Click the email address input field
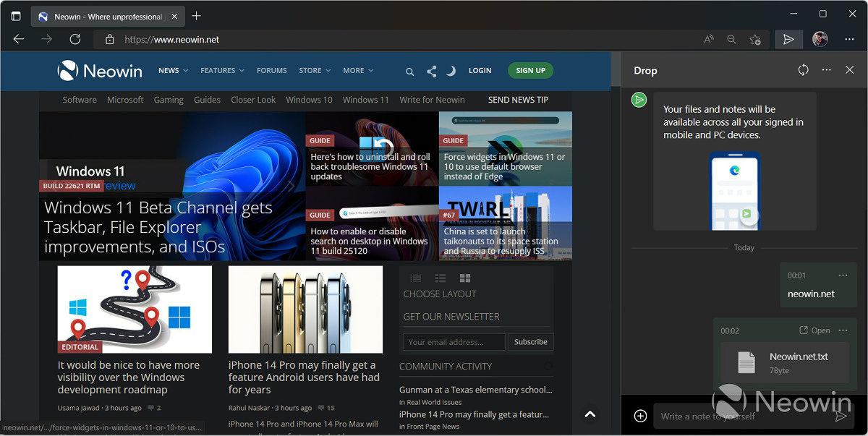Image resolution: width=868 pixels, height=436 pixels. 454,342
